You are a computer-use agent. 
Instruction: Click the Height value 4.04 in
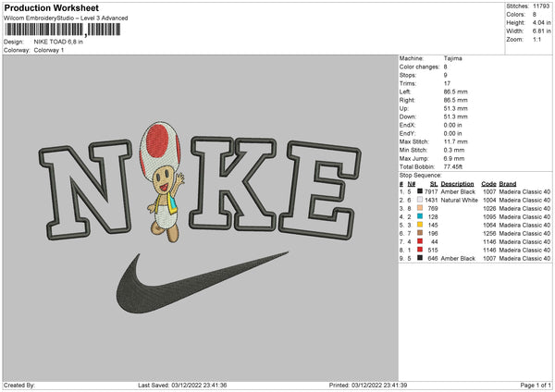coord(541,22)
